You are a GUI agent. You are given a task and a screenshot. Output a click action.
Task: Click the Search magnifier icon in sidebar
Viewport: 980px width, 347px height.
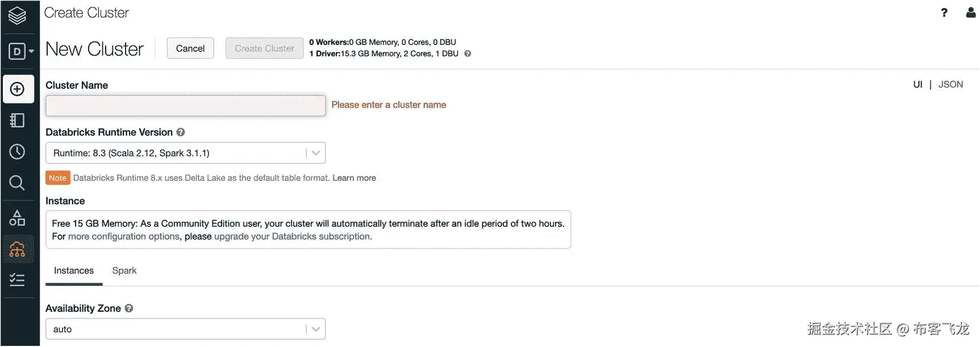point(18,183)
